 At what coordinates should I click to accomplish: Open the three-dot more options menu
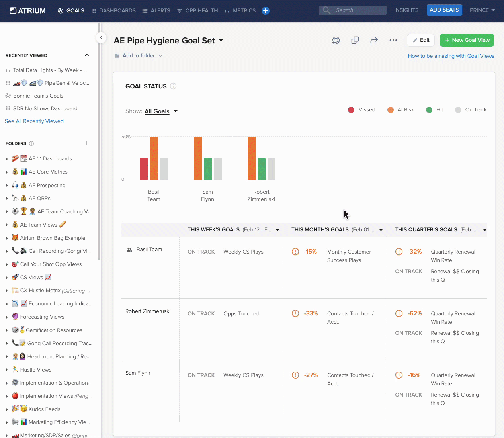point(393,40)
